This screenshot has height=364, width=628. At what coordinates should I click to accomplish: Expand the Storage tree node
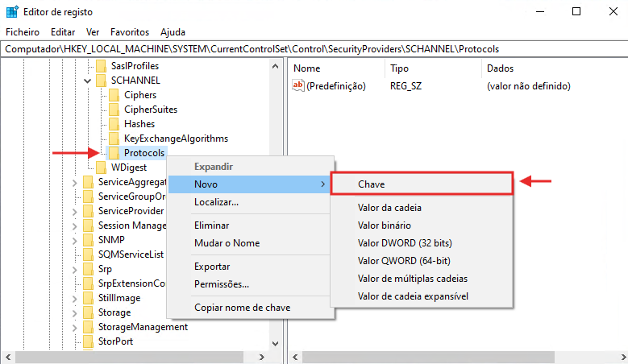pyautogui.click(x=74, y=313)
